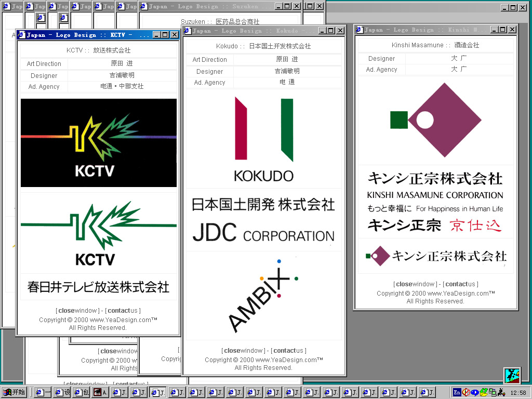The image size is (532, 399).
Task: Click the heading Suzuken :: 医药品总合商社
Action: point(220,22)
